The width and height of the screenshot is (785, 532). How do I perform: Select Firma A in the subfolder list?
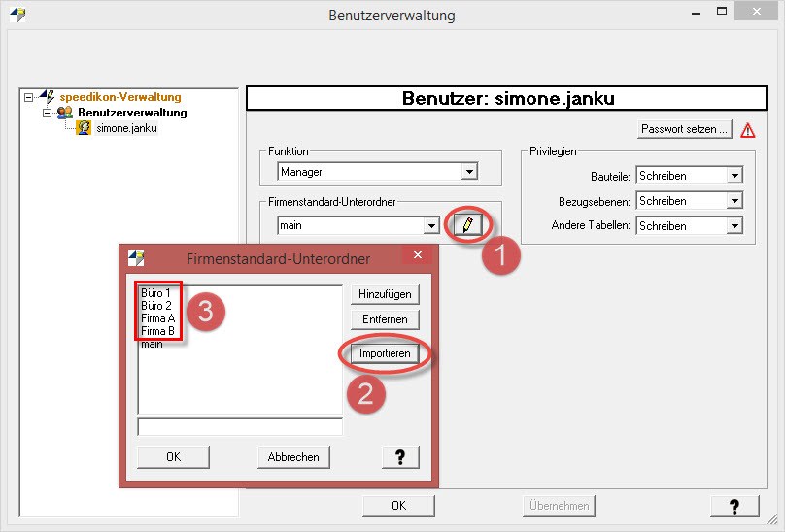point(158,318)
